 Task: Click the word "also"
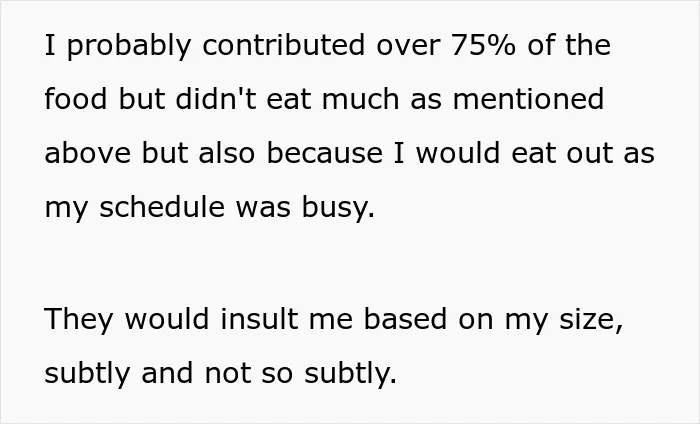(227, 153)
